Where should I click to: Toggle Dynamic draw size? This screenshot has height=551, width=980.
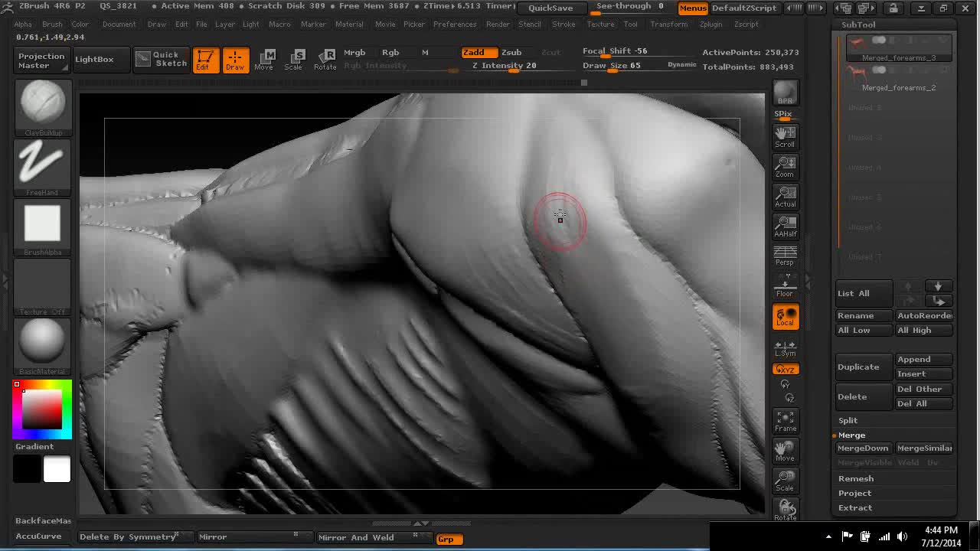(x=681, y=65)
